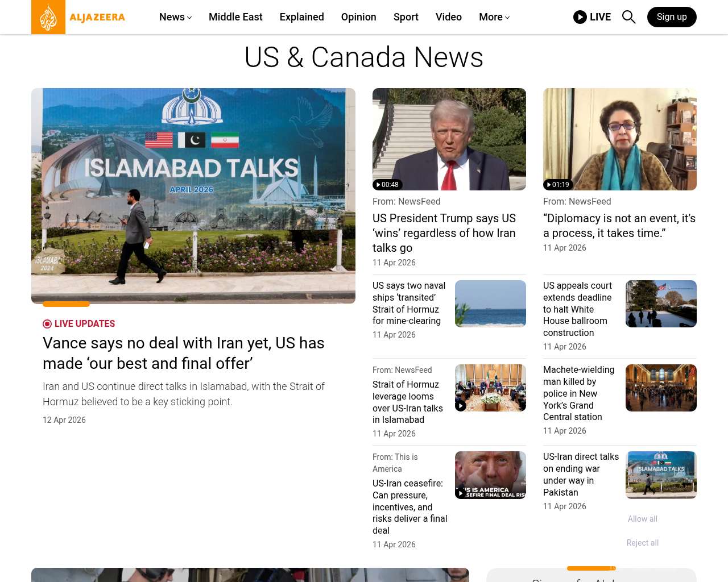The width and height of the screenshot is (728, 582).
Task: Expand the More dropdown menu
Action: click(x=494, y=17)
